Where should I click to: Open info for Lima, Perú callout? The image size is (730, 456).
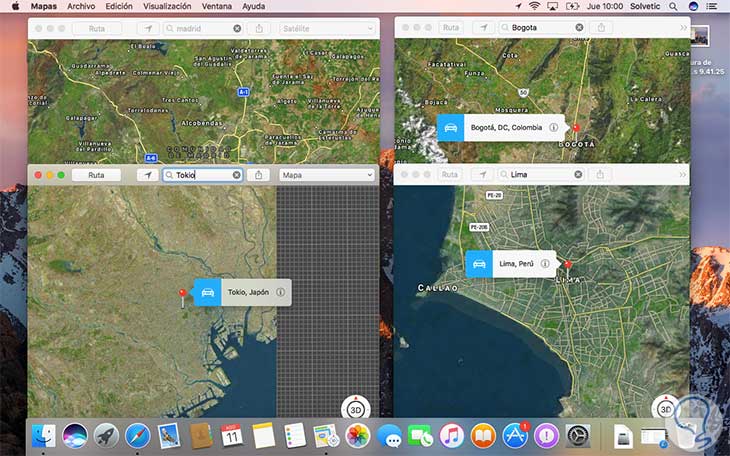pyautogui.click(x=545, y=264)
